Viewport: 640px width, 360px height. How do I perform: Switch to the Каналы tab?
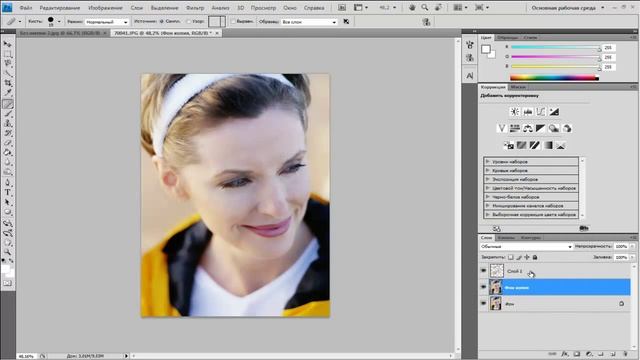tap(506, 238)
